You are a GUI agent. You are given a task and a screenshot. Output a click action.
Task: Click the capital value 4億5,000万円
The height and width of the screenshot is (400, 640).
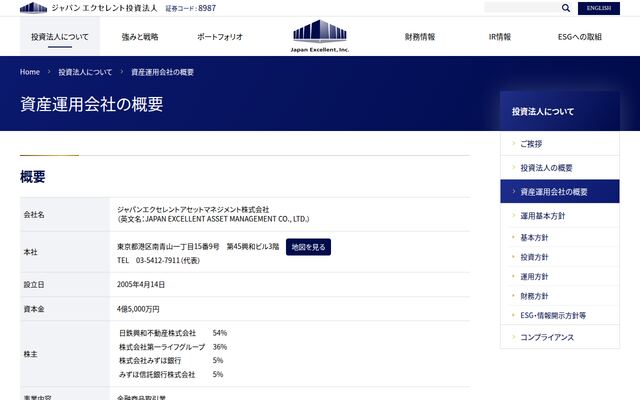coord(138,309)
